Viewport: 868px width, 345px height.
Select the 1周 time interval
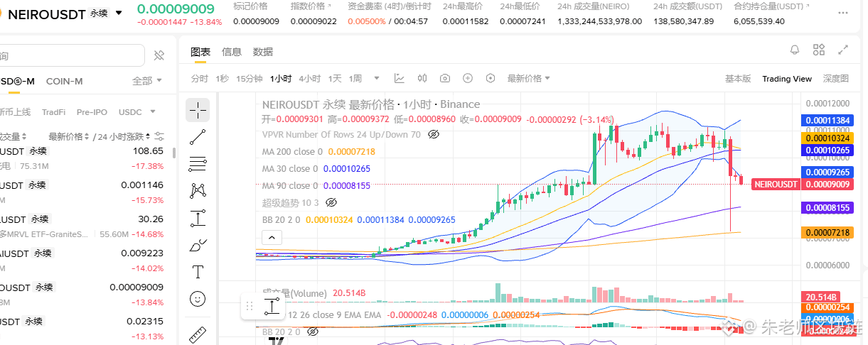tap(355, 78)
